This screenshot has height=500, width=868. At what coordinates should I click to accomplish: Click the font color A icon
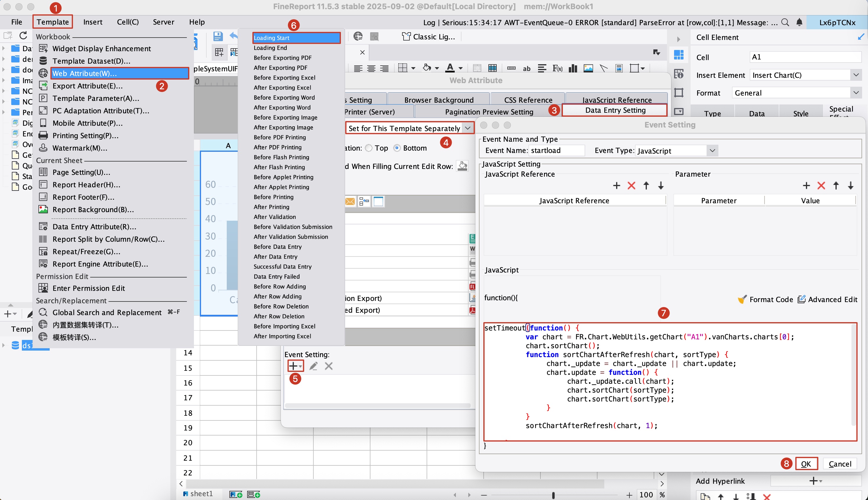450,68
